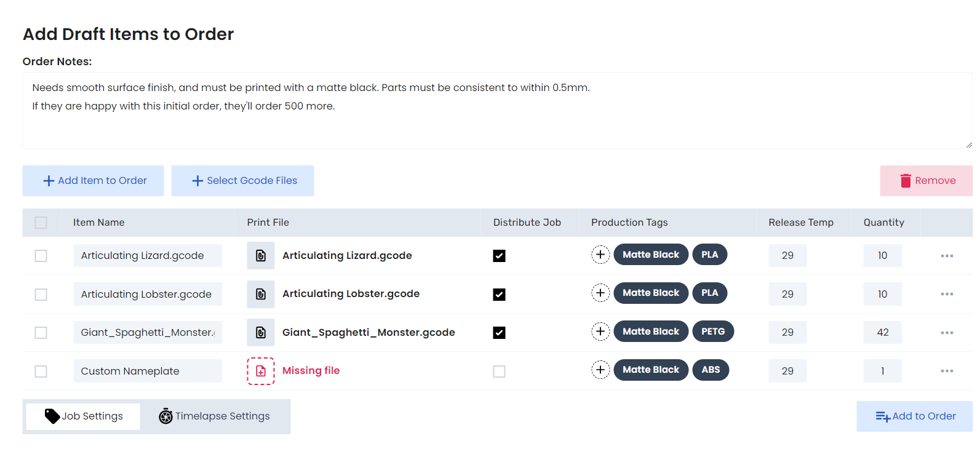
Task: Open more options menu for Custom Nameplate row
Action: (947, 371)
